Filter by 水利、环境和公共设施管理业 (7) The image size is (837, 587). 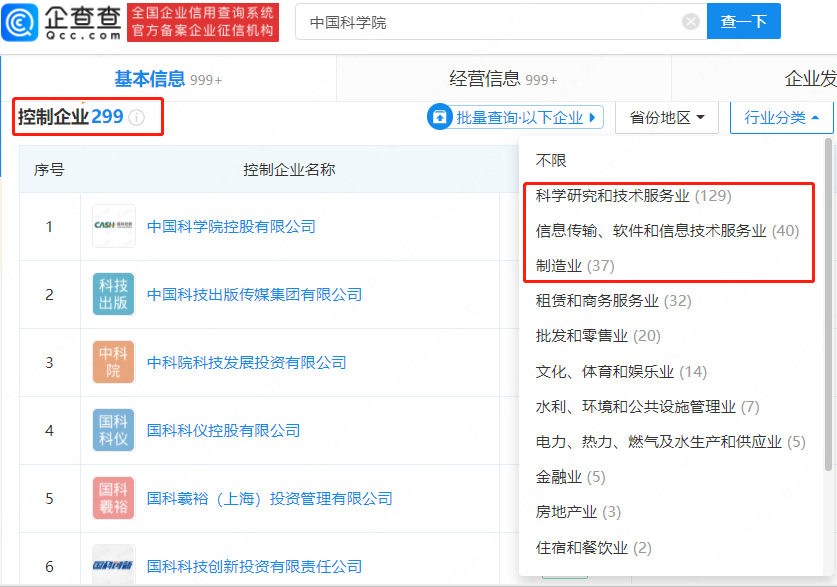648,407
